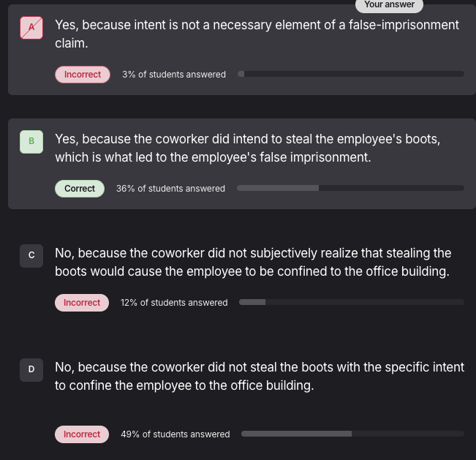Click the crossed-out A answer badge
Viewport: 476px width, 460px height.
31,28
